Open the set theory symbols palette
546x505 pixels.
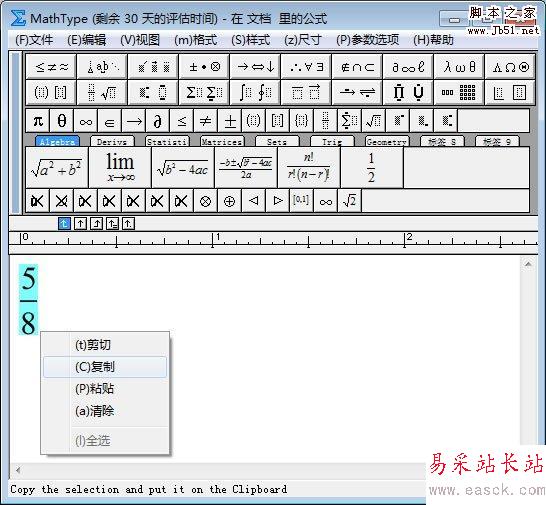click(x=357, y=66)
